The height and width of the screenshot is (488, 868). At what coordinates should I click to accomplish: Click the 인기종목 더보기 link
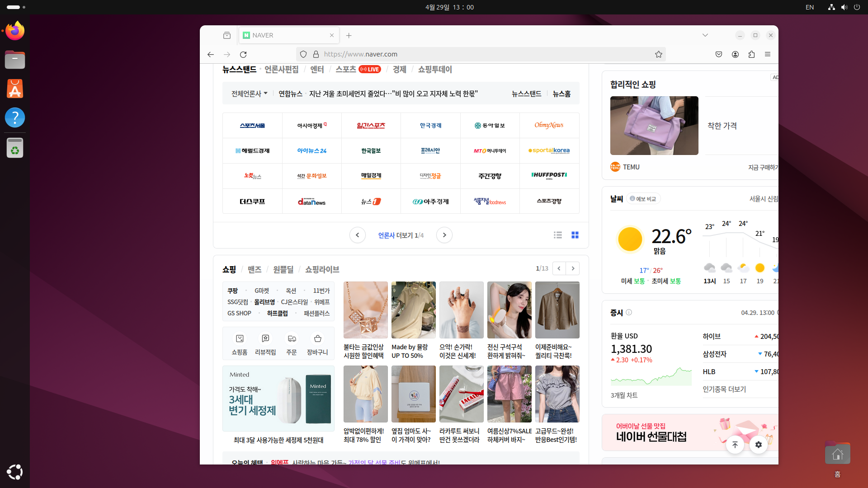pyautogui.click(x=724, y=389)
